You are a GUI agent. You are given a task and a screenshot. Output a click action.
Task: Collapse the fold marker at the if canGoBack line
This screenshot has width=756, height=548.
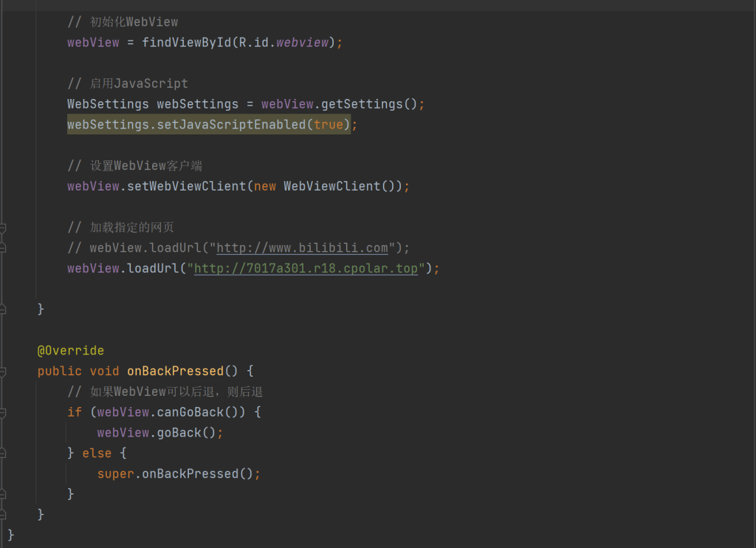click(x=3, y=412)
